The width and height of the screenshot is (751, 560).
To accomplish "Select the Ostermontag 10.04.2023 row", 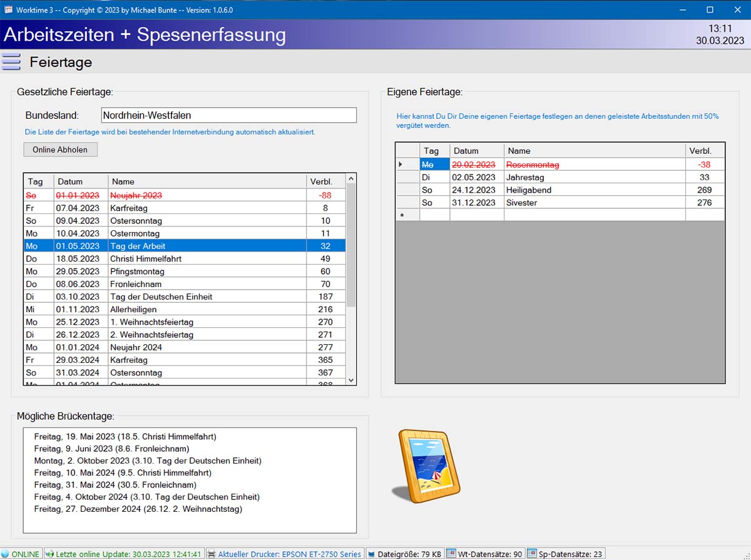I will point(185,233).
